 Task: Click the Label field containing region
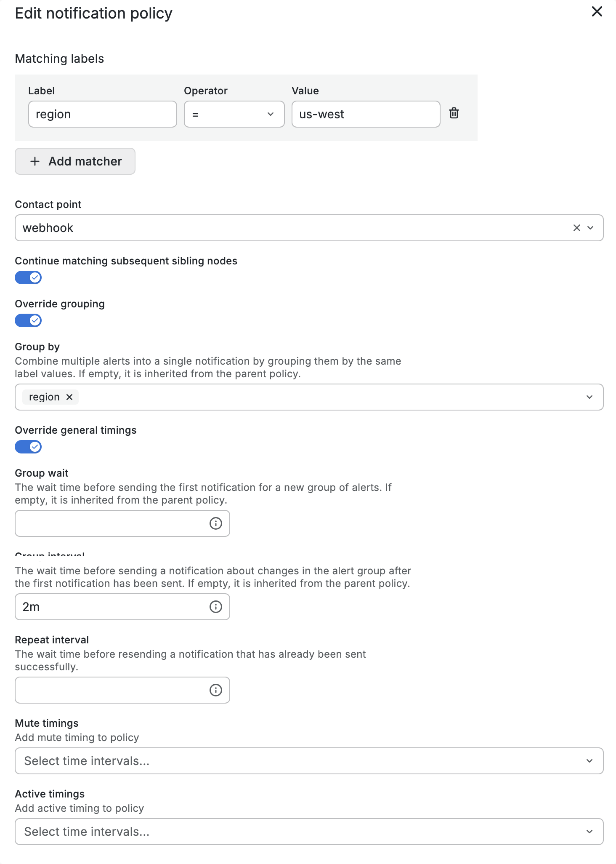tap(102, 114)
